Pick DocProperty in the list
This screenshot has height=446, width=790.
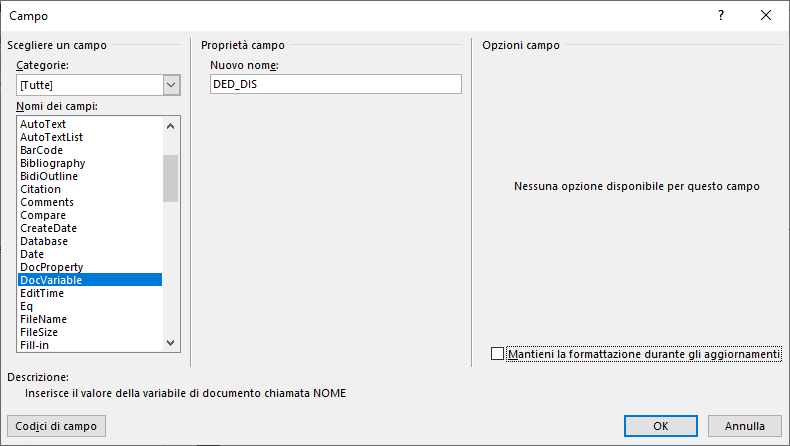coord(90,267)
